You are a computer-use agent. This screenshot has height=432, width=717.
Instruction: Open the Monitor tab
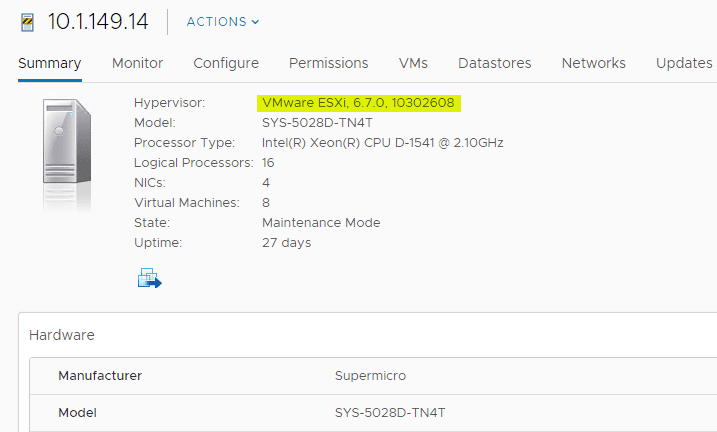(137, 63)
